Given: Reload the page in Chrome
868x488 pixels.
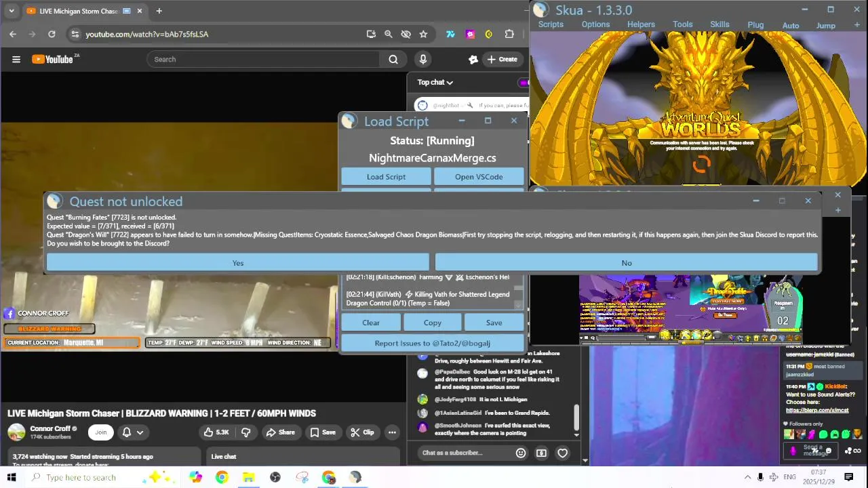Looking at the screenshot, I should pyautogui.click(x=52, y=34).
